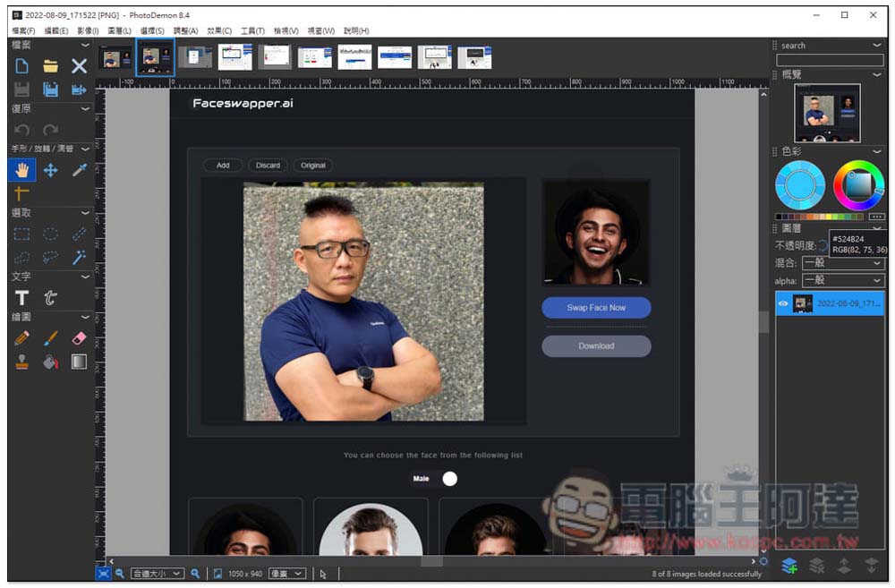This screenshot has height=588, width=895.
Task: Click the Add button in the image
Action: click(223, 165)
